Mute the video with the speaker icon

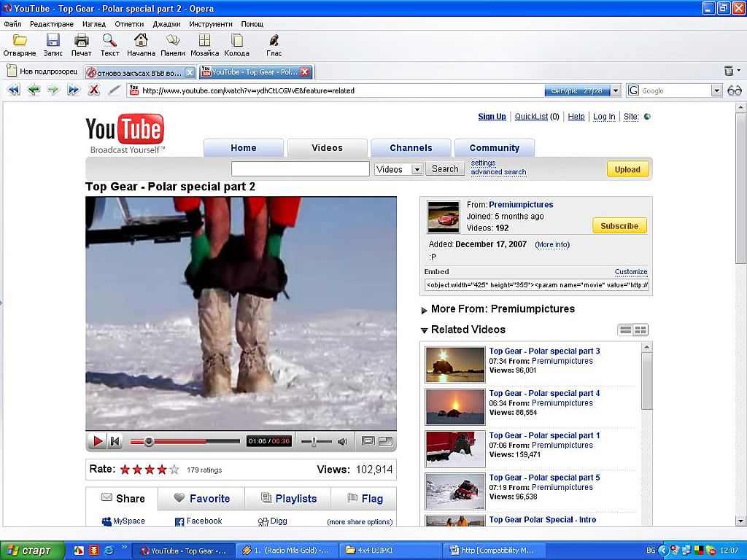(342, 441)
